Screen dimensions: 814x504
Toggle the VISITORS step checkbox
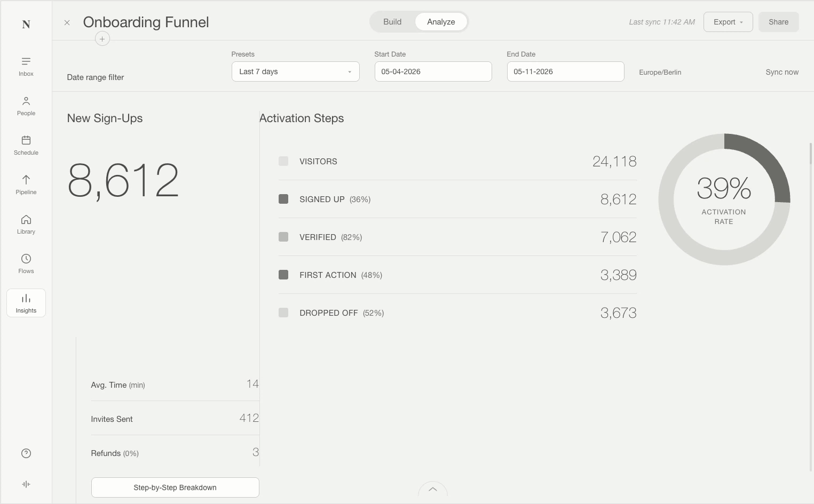click(283, 161)
